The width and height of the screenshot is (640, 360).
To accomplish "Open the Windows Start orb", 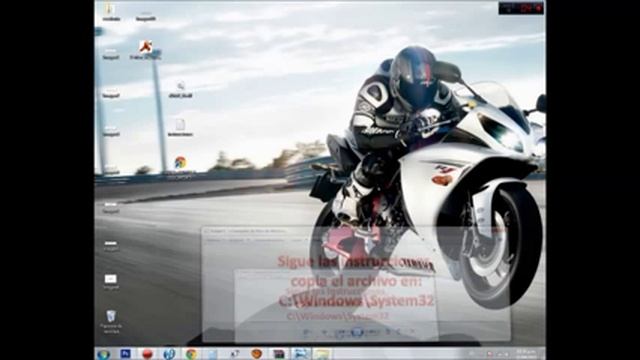I will (104, 354).
